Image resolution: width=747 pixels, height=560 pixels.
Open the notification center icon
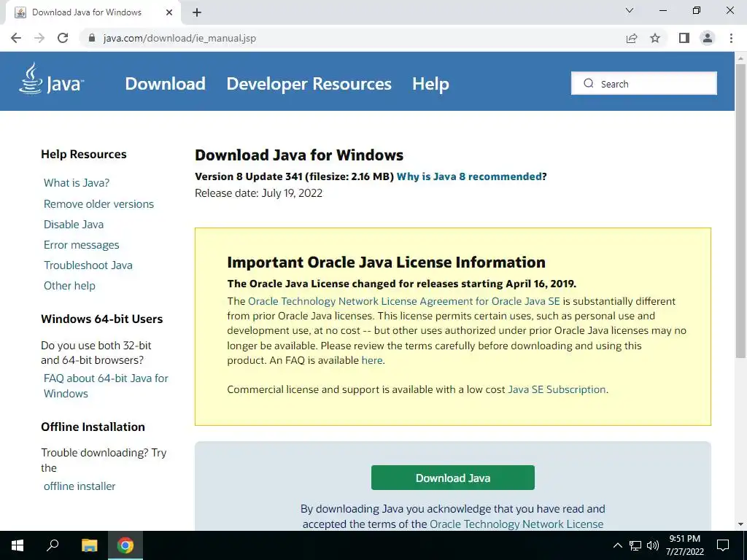723,545
